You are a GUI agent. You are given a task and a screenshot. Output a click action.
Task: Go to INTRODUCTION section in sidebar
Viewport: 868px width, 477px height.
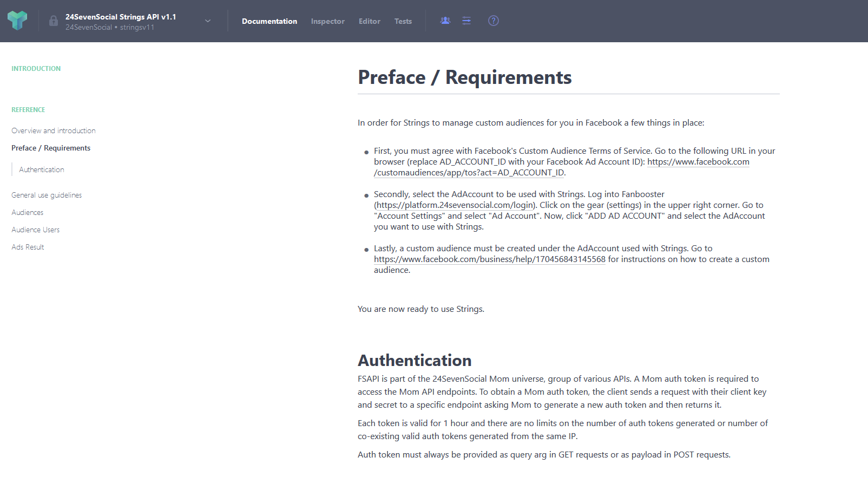tap(36, 69)
